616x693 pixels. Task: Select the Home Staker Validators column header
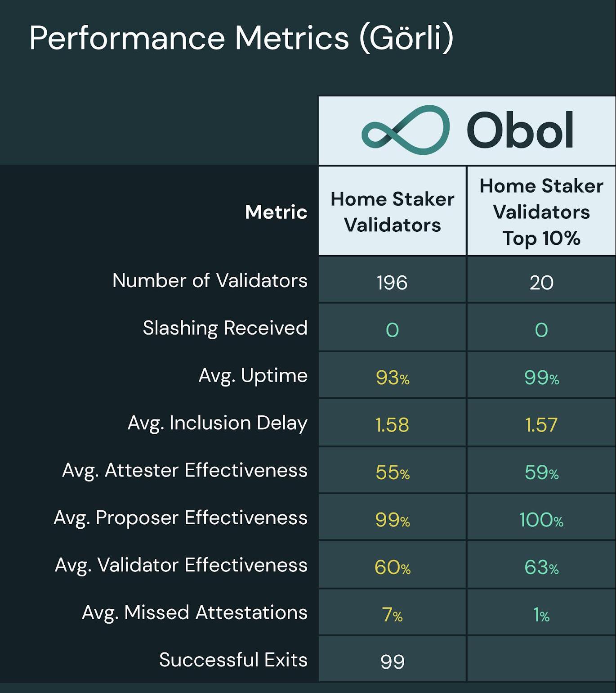click(392, 211)
